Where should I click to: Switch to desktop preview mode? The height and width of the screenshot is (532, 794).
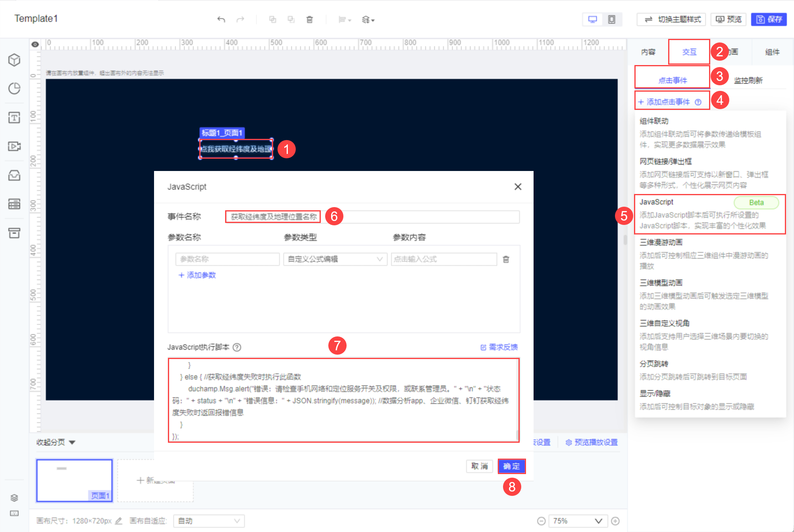point(592,19)
